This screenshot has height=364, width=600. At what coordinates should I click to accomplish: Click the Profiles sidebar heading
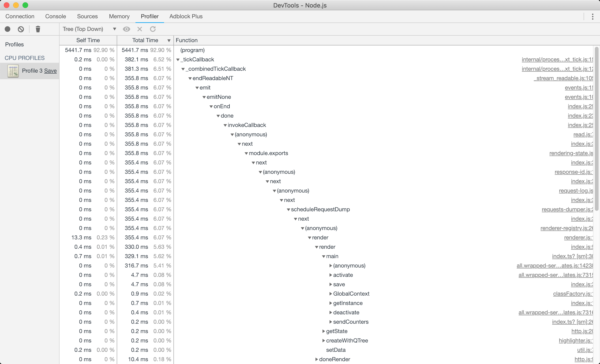14,45
